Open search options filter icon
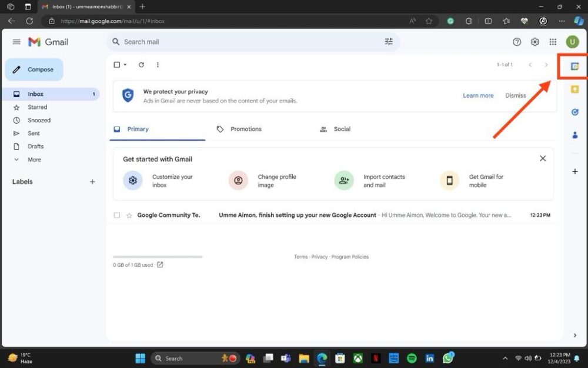 pos(389,41)
